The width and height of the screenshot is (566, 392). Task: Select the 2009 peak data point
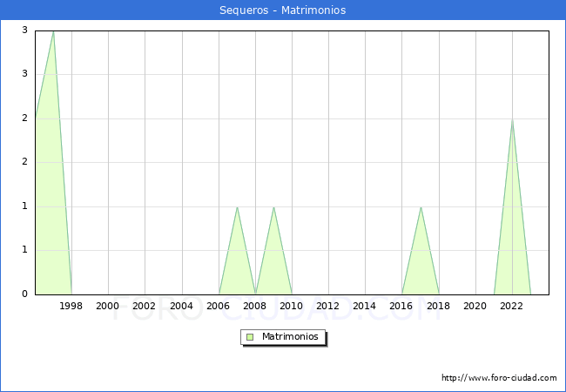[x=273, y=206]
